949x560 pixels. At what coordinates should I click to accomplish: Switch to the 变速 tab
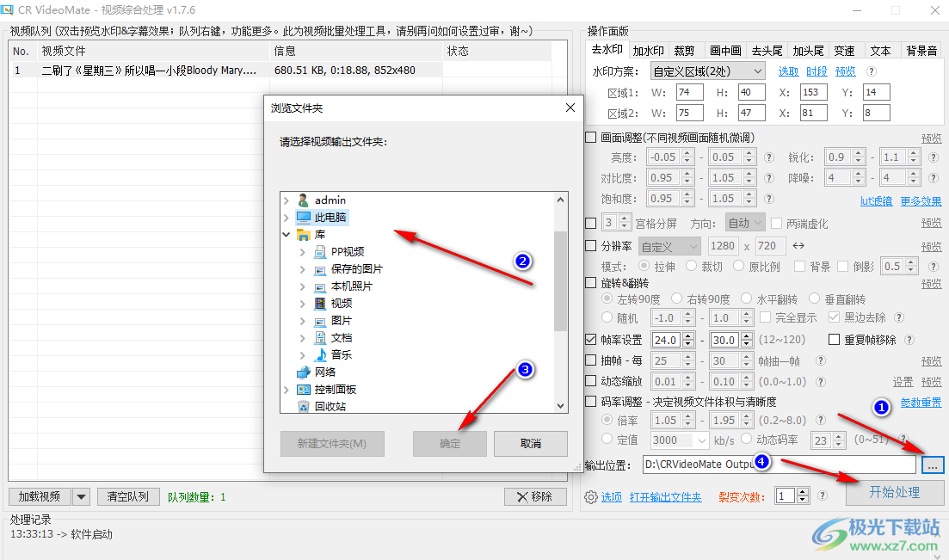(x=844, y=51)
